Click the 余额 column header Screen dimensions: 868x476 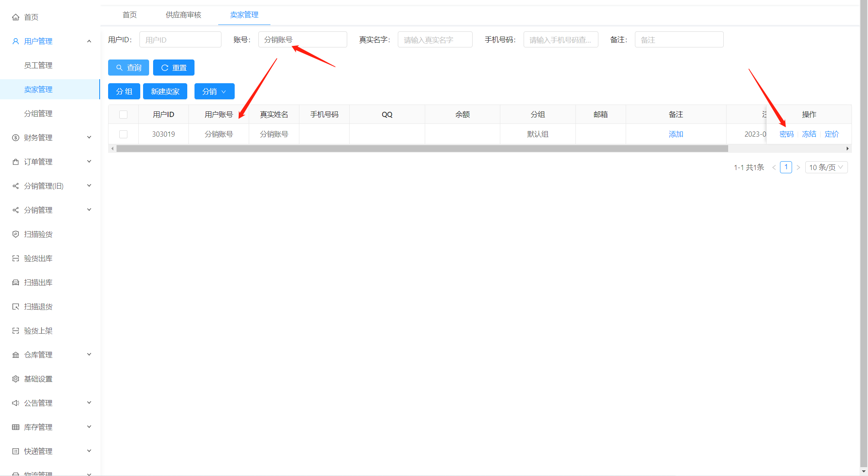click(x=463, y=115)
